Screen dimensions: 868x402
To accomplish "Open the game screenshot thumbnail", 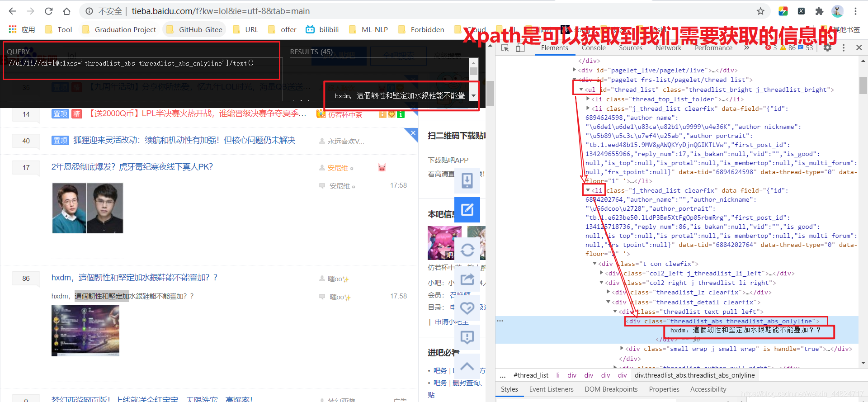I will pos(85,331).
